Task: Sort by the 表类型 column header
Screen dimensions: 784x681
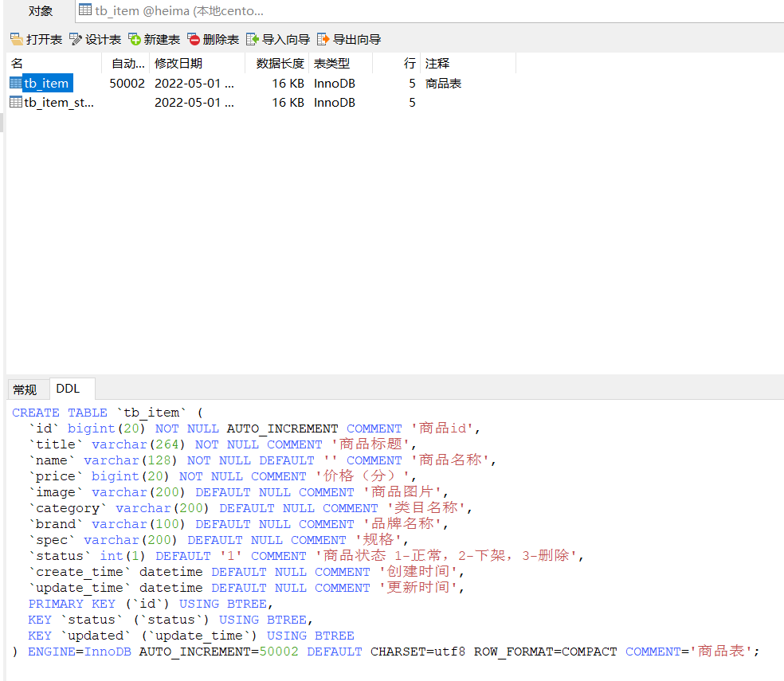Action: 340,64
